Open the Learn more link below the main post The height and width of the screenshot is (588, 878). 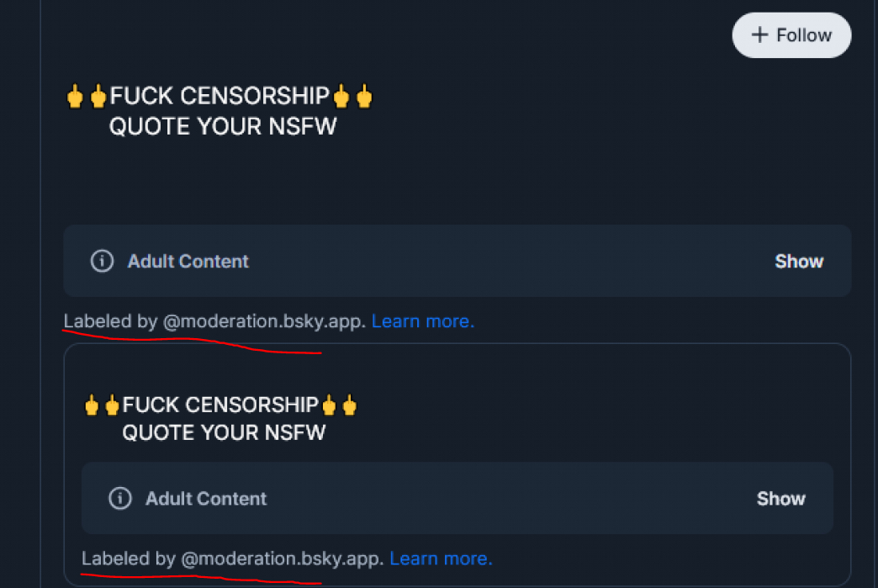click(423, 321)
